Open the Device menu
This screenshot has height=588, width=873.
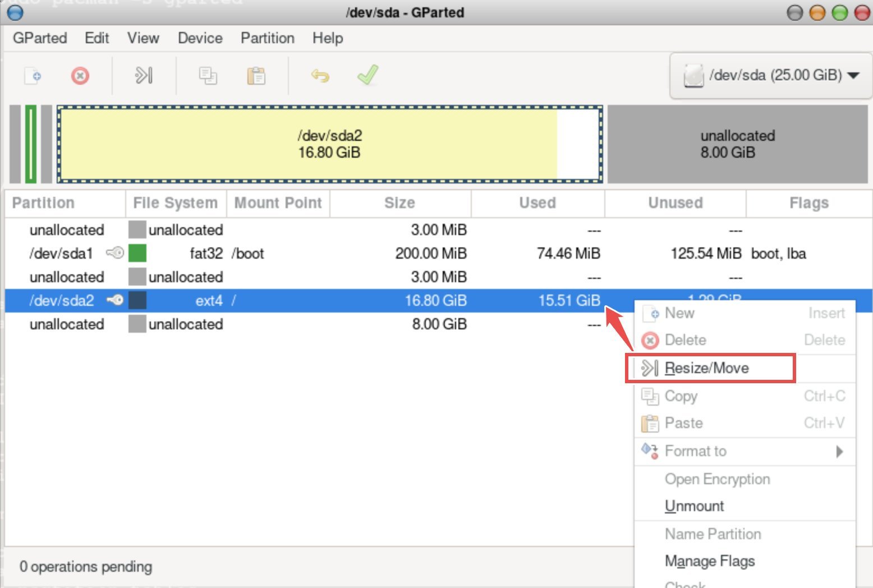(200, 38)
